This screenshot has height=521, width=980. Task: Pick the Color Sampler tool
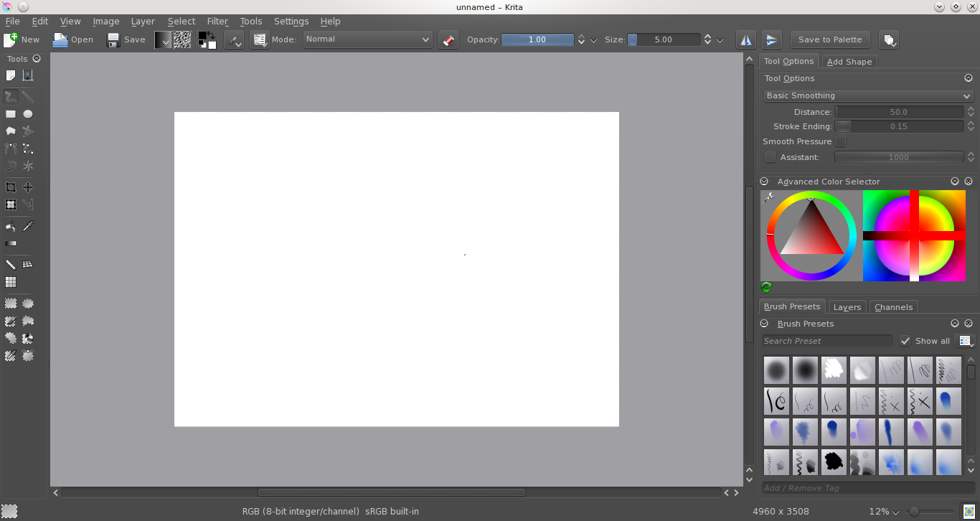click(x=27, y=225)
